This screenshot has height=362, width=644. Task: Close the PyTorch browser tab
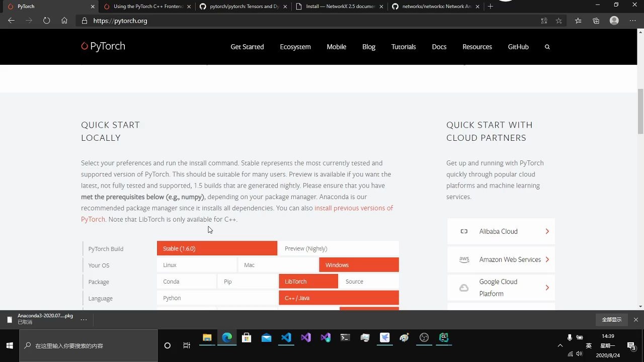pyautogui.click(x=93, y=7)
